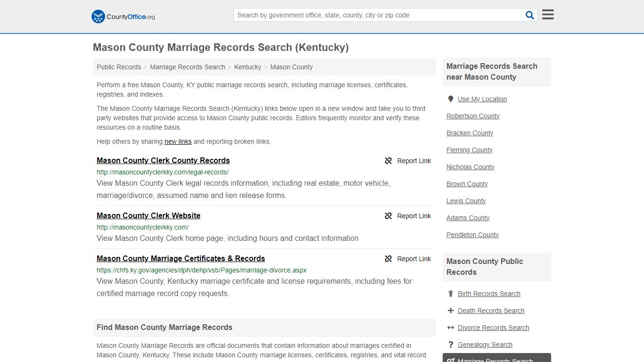Screen dimensions: 644x362
Task: Click the Mason County Public Records sidebar heading
Action: 485,267
